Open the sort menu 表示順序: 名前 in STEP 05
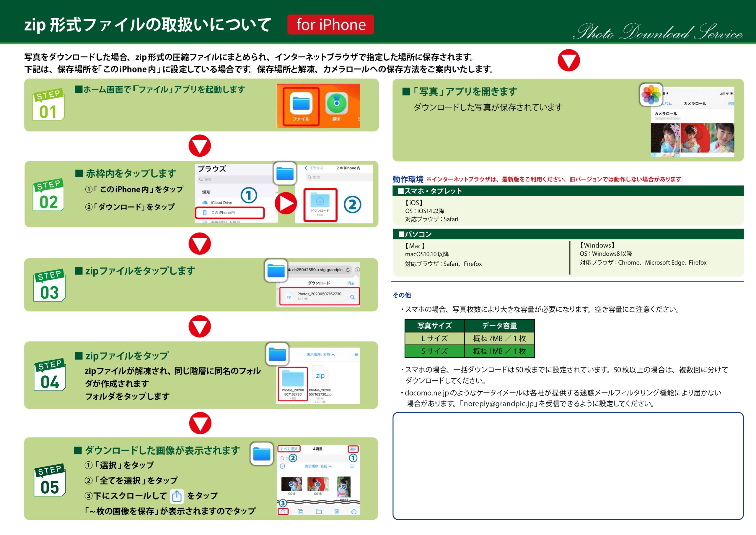Image resolution: width=756 pixels, height=535 pixels. click(x=318, y=466)
